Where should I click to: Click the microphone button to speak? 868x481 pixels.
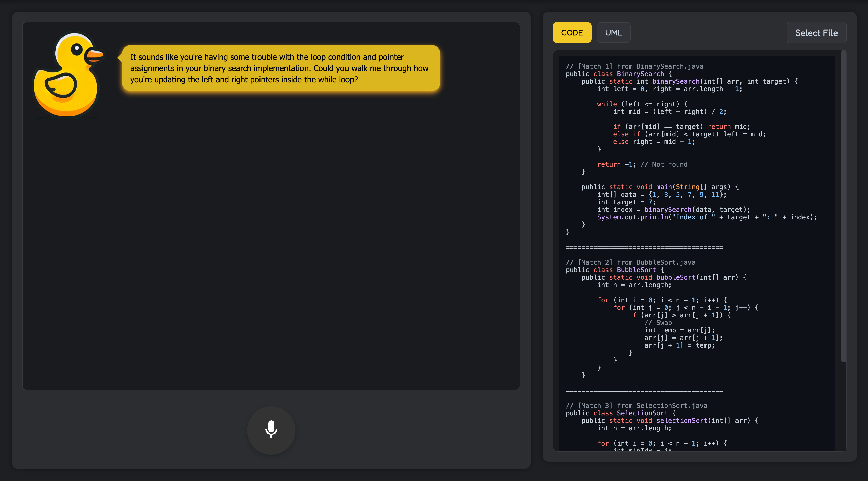(271, 430)
